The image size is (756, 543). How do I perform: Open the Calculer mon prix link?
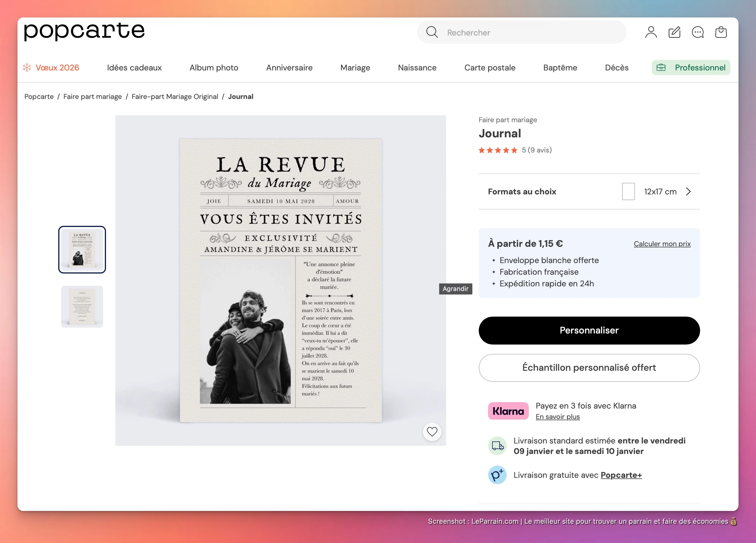pos(662,244)
